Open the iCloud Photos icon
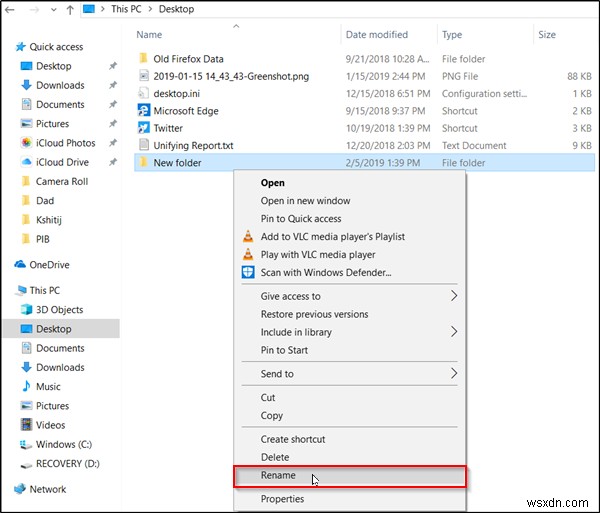The image size is (600, 513). [x=26, y=143]
